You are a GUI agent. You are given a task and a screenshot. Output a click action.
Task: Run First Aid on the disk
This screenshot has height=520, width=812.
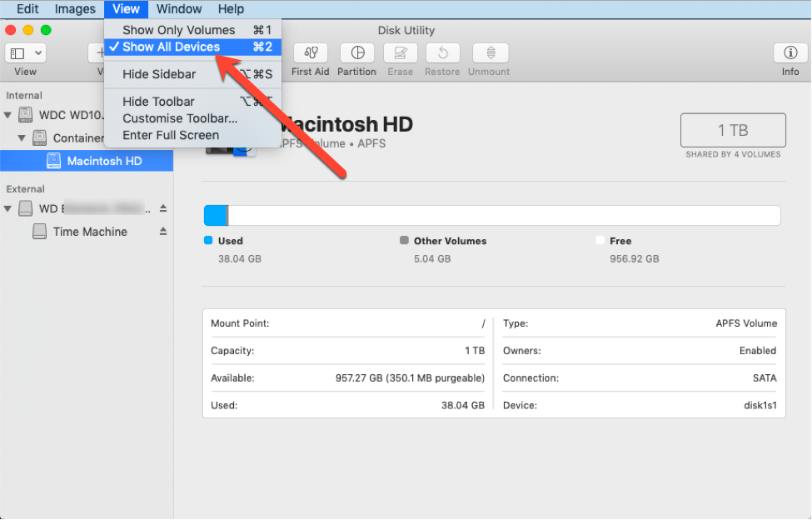310,52
